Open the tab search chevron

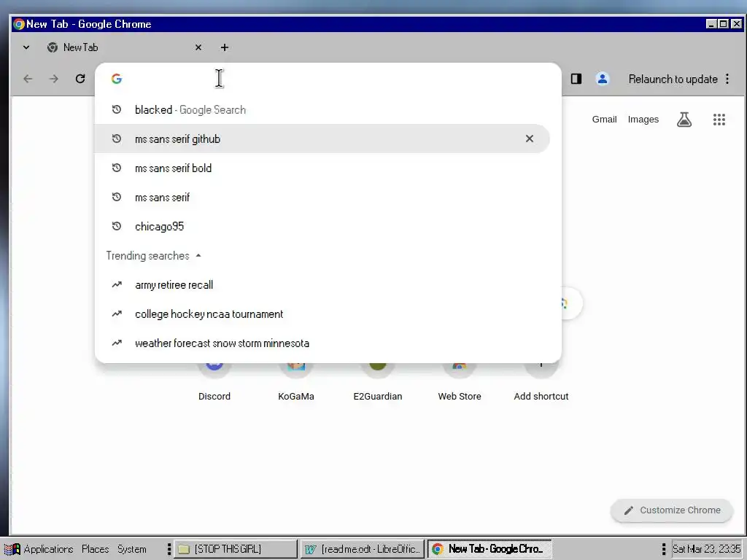(x=26, y=47)
